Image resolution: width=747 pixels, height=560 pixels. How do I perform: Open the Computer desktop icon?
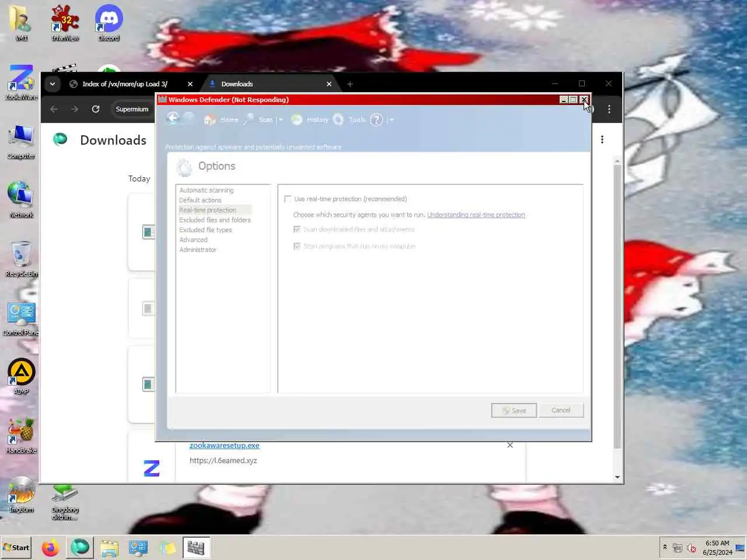(x=21, y=141)
